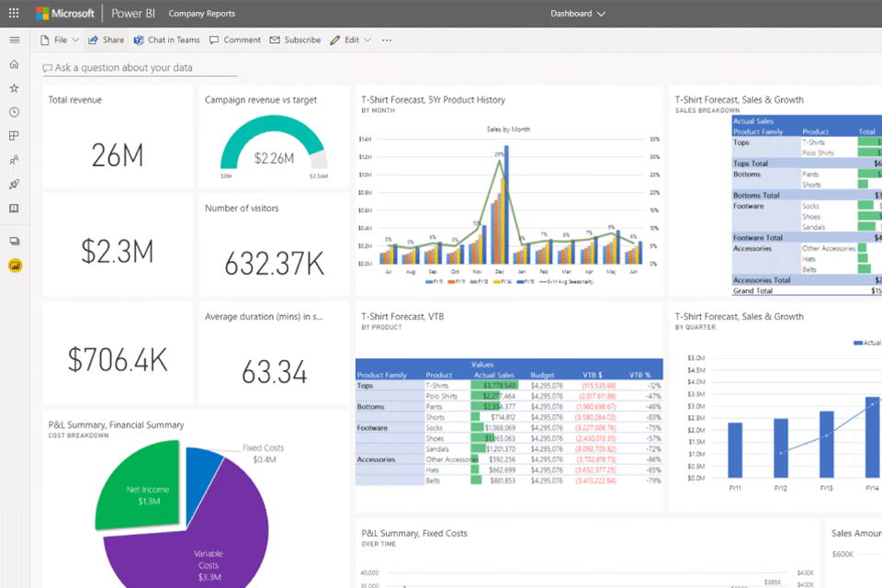Click the Share button
The width and height of the screenshot is (882, 588).
106,40
